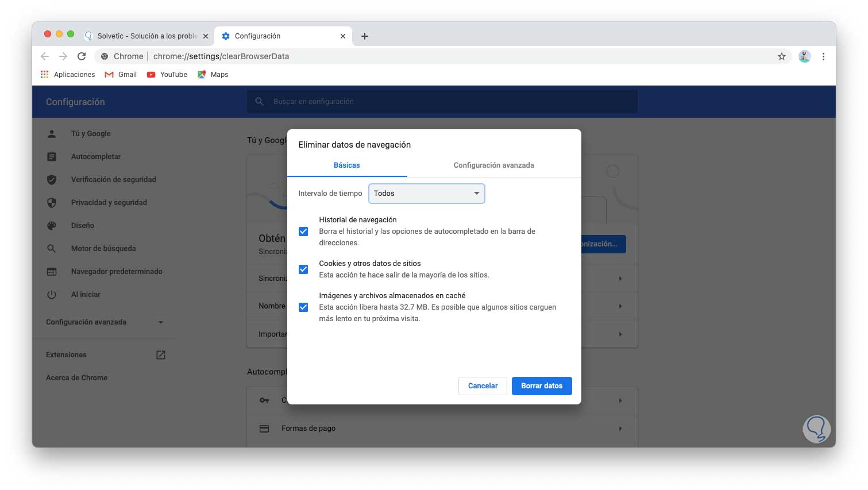Uncheck Cookies y otros datos de sitios
The image size is (868, 490).
303,269
